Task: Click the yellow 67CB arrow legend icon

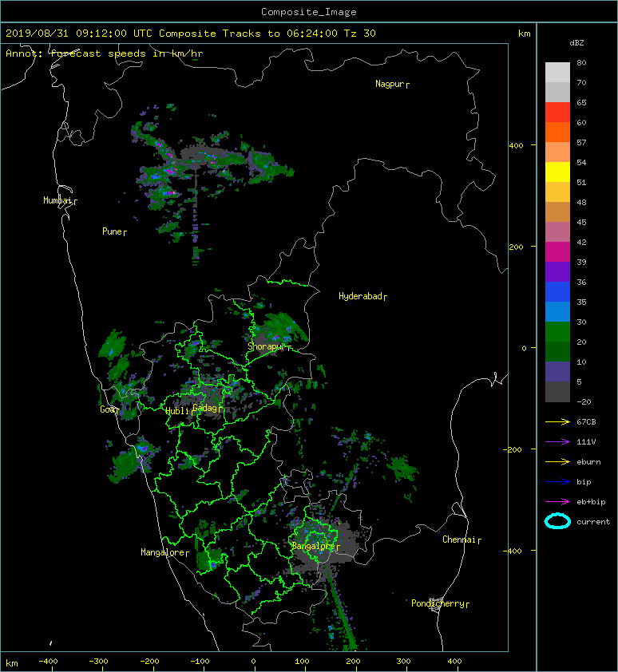Action: pos(557,422)
